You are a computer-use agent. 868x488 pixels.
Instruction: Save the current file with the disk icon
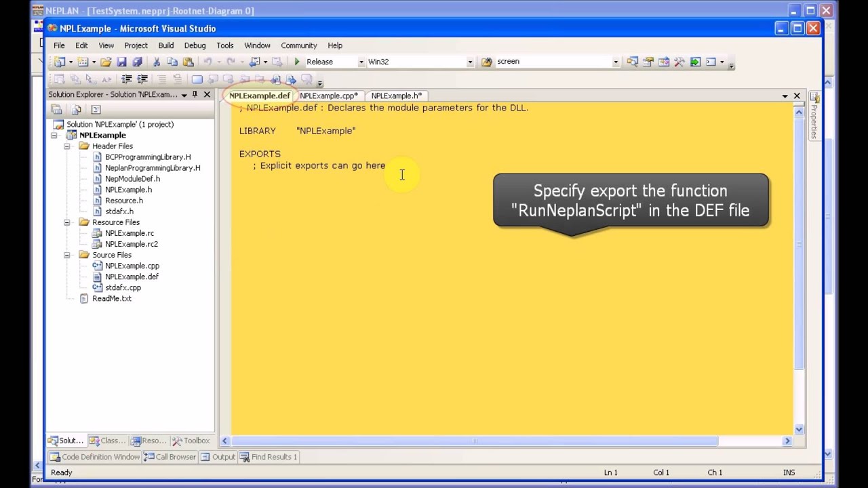tap(121, 62)
